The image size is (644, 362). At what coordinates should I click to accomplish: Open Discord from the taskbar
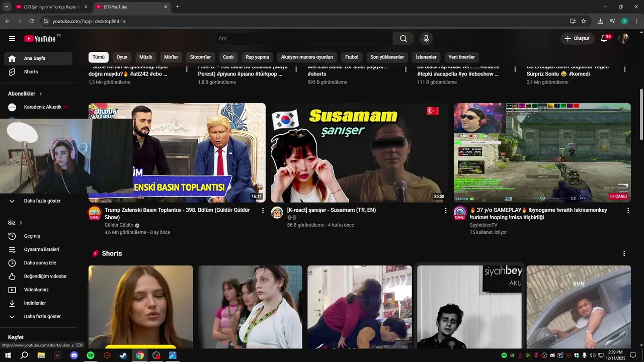(74, 355)
